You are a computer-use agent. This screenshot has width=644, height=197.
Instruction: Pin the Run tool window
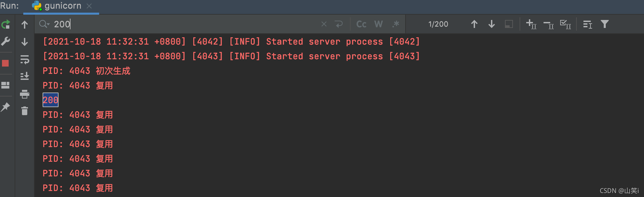pos(5,106)
